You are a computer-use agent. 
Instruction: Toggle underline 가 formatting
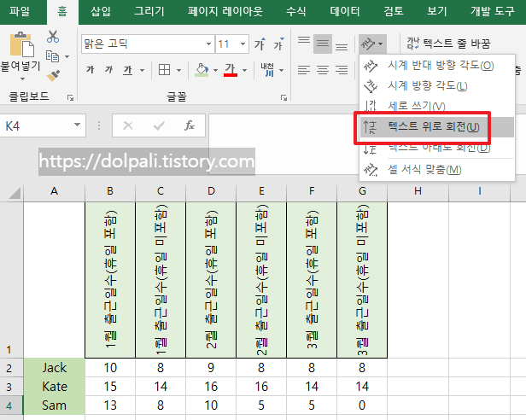point(128,70)
